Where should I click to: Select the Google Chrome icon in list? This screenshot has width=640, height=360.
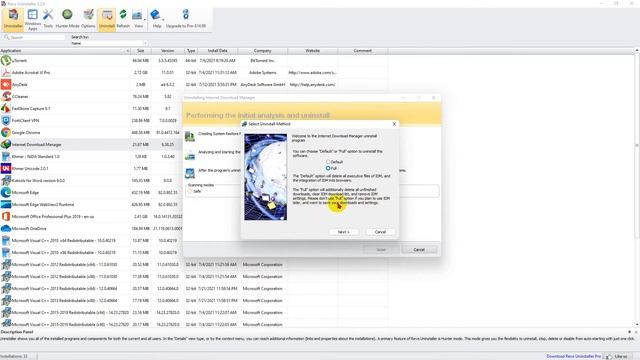pyautogui.click(x=6, y=133)
